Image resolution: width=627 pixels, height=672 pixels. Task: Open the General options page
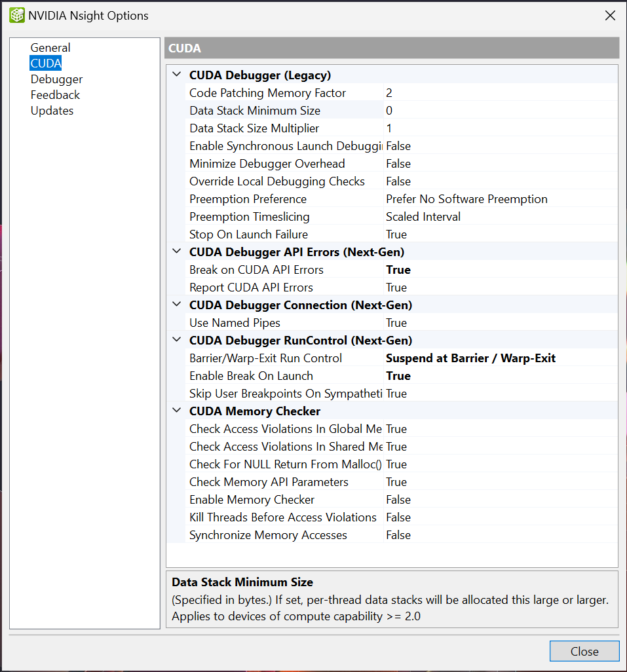pos(50,48)
